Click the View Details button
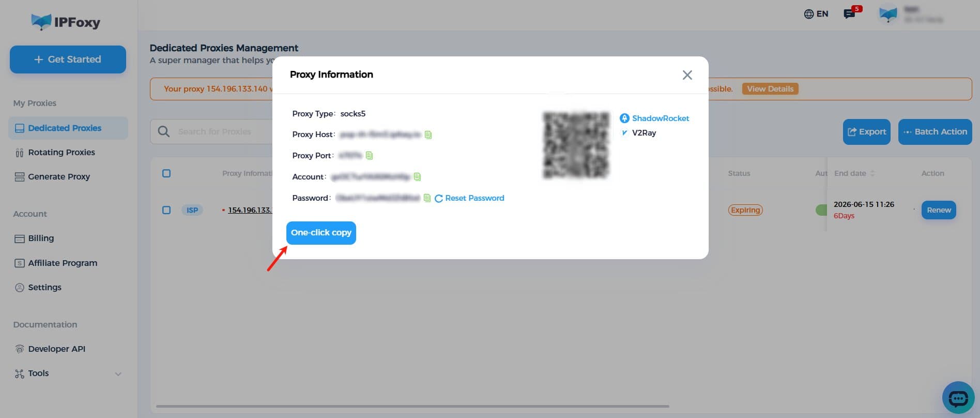The width and height of the screenshot is (980, 418). [x=770, y=88]
